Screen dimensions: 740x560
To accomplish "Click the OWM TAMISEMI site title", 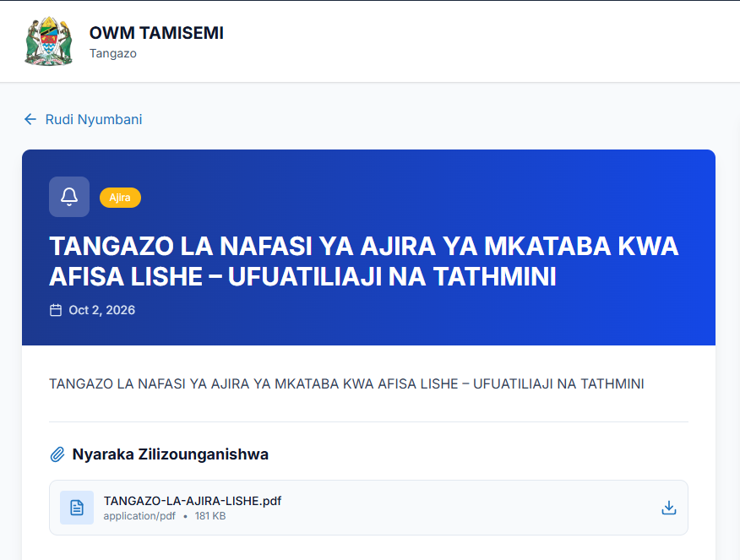I will [156, 33].
